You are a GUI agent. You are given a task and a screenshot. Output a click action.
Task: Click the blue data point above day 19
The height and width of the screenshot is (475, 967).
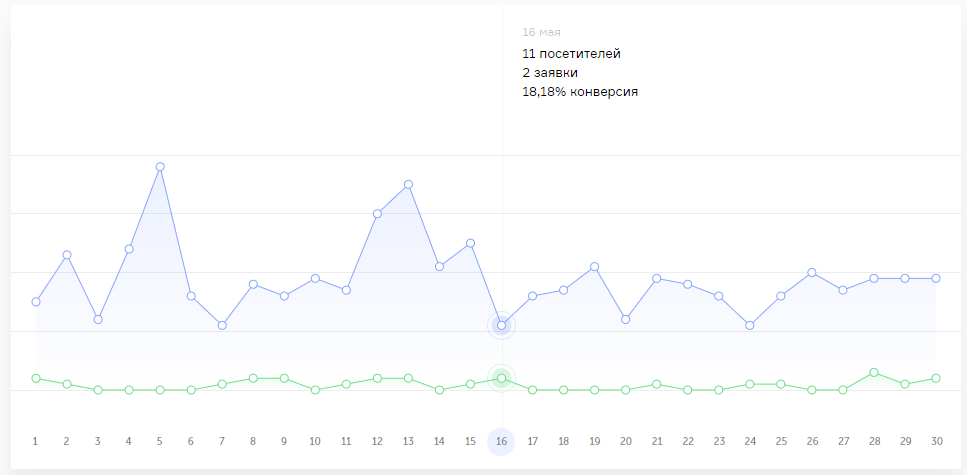(594, 266)
